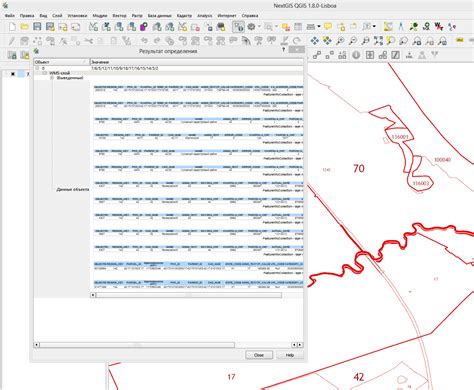Click the round info plugin icon
Image resolution: width=474 pixels, height=390 pixels.
click(356, 55)
